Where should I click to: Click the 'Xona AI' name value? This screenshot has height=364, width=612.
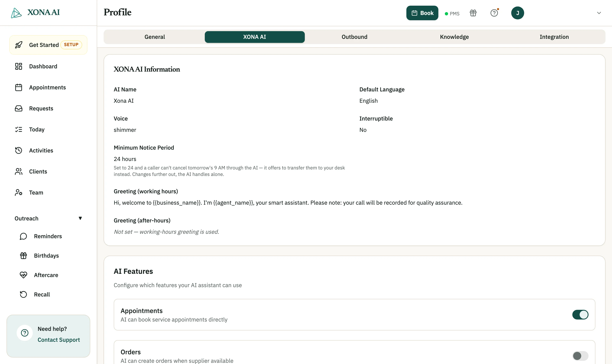tap(124, 101)
